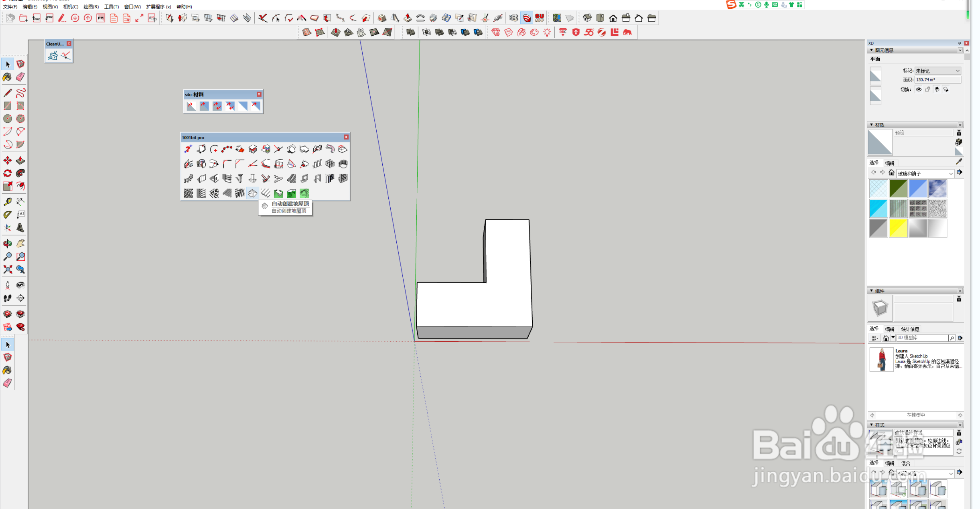Click the 编辑 tab in materials panel
The width and height of the screenshot is (980, 509).
(890, 163)
